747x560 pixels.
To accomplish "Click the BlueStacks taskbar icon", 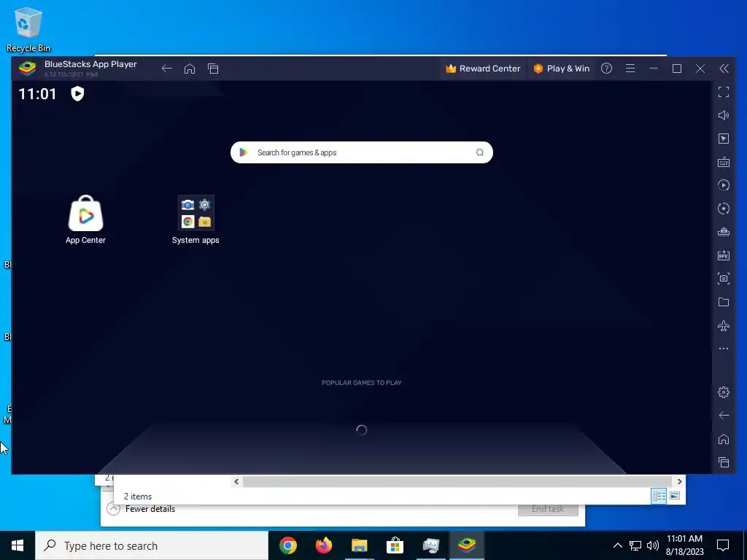I will pyautogui.click(x=467, y=545).
